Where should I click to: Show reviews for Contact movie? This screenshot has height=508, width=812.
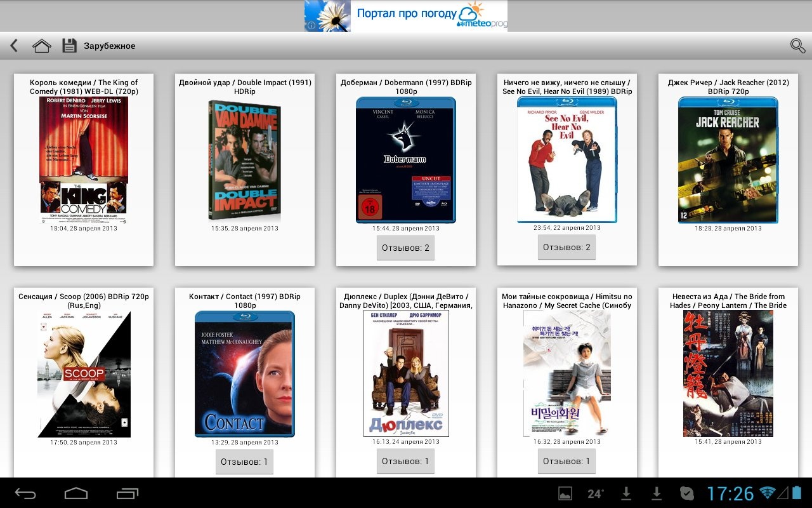coord(244,462)
